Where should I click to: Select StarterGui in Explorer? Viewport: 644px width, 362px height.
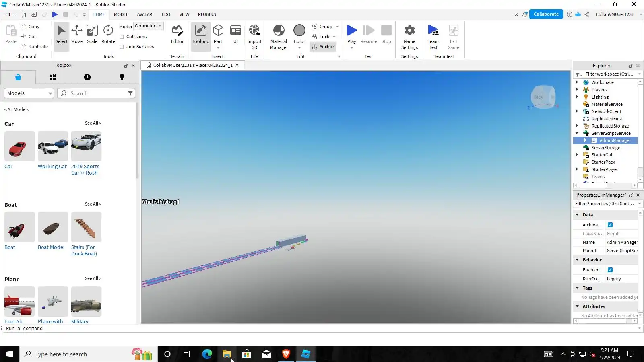click(x=601, y=155)
